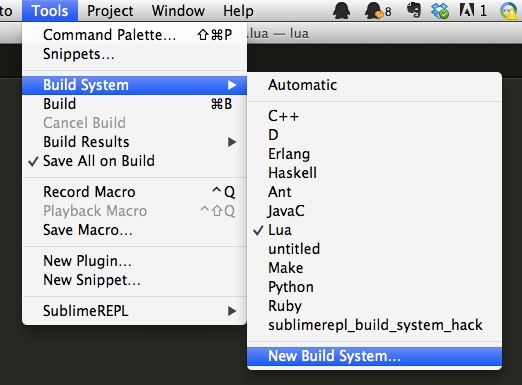Open the Window menu
Screen dimensions: 522x385
pos(178,11)
